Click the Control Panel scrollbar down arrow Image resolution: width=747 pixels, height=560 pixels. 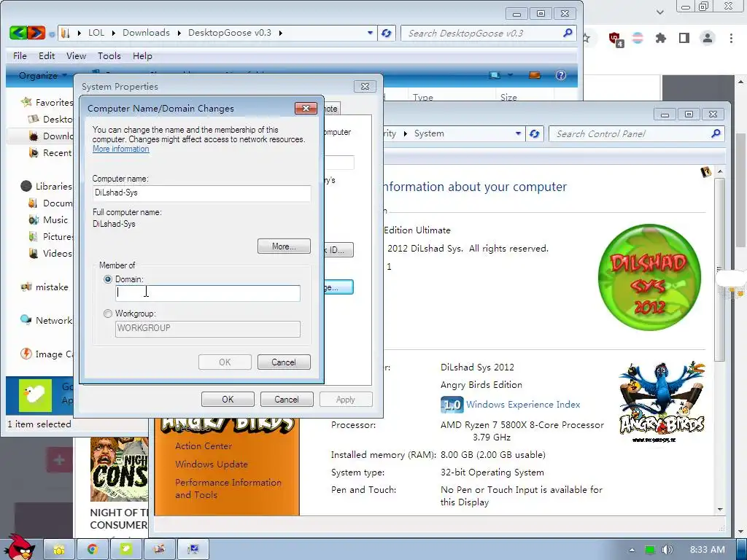coord(720,510)
